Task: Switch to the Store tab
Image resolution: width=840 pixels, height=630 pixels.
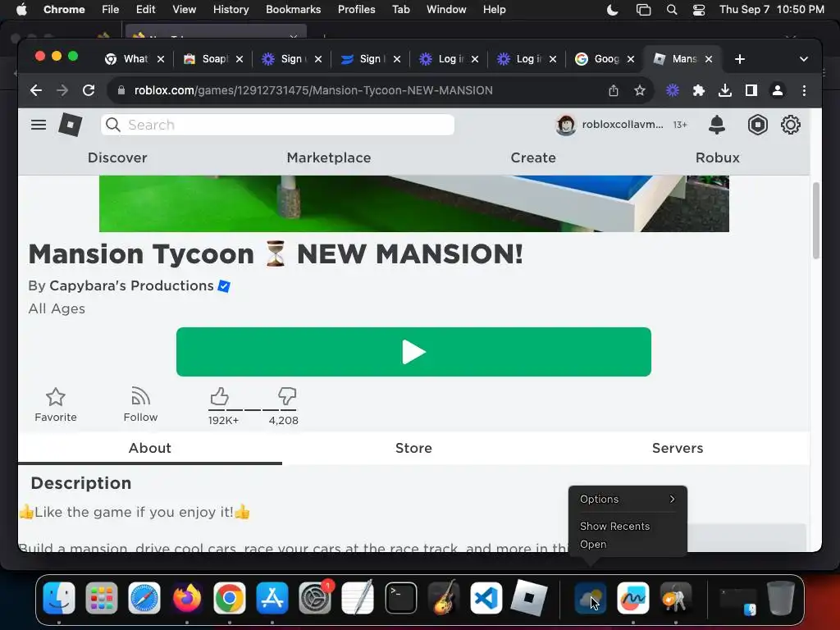Action: click(x=413, y=448)
